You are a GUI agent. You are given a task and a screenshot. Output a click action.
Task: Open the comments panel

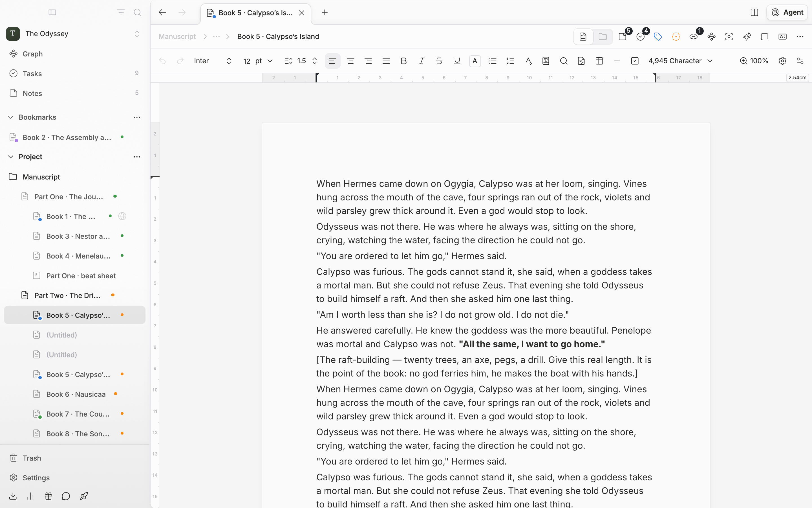[x=764, y=37]
